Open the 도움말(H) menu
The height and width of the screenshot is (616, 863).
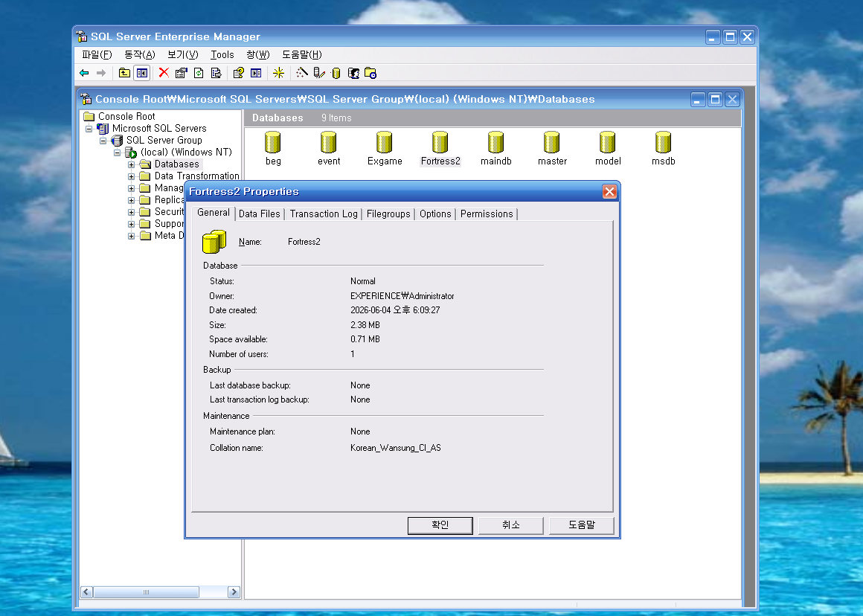tap(301, 54)
